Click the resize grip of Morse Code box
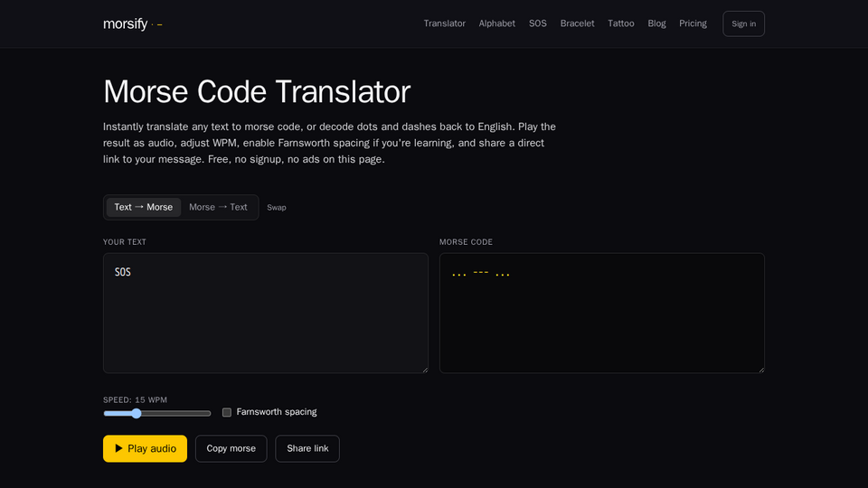The width and height of the screenshot is (868, 488). pyautogui.click(x=761, y=370)
